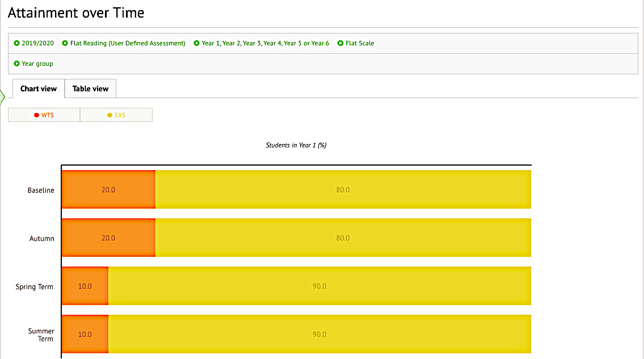Toggle the WTS series in the legend
This screenshot has width=644, height=359.
[x=44, y=115]
